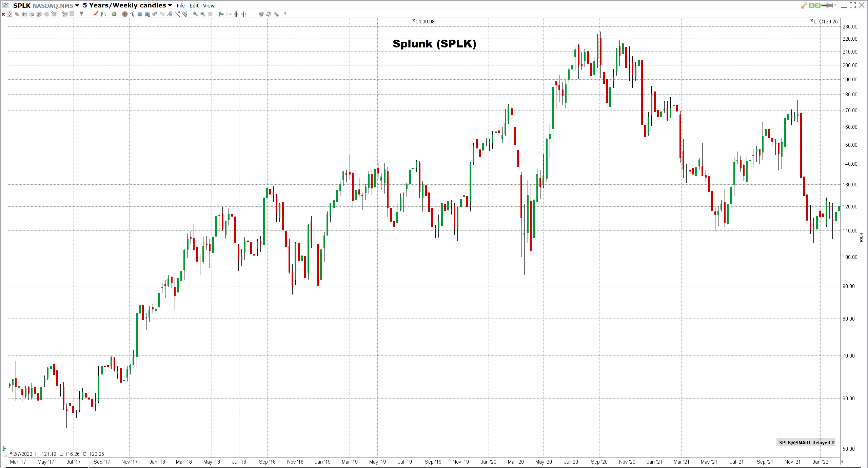Click the bar with outward arrows icon
Image resolution: width=868 pixels, height=468 pixels.
click(x=236, y=14)
